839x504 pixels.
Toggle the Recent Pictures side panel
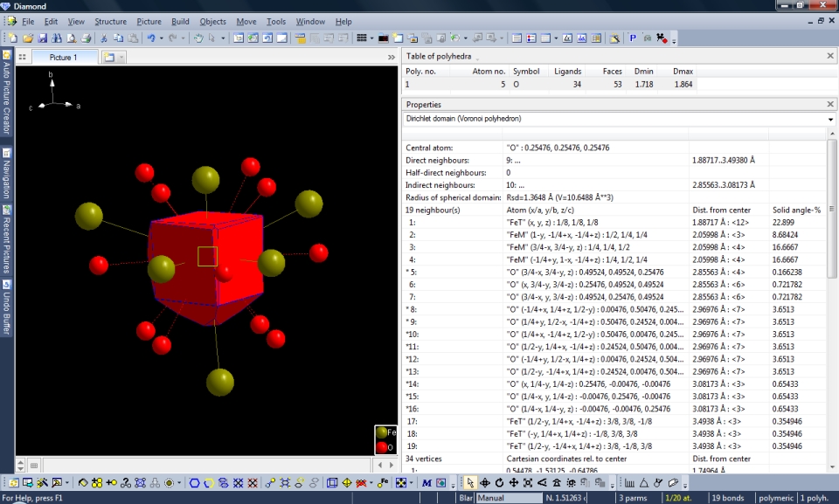pyautogui.click(x=6, y=243)
